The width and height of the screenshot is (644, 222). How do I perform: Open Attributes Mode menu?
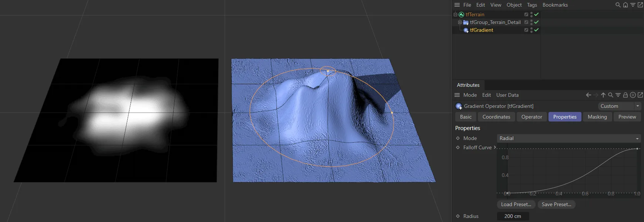point(470,95)
